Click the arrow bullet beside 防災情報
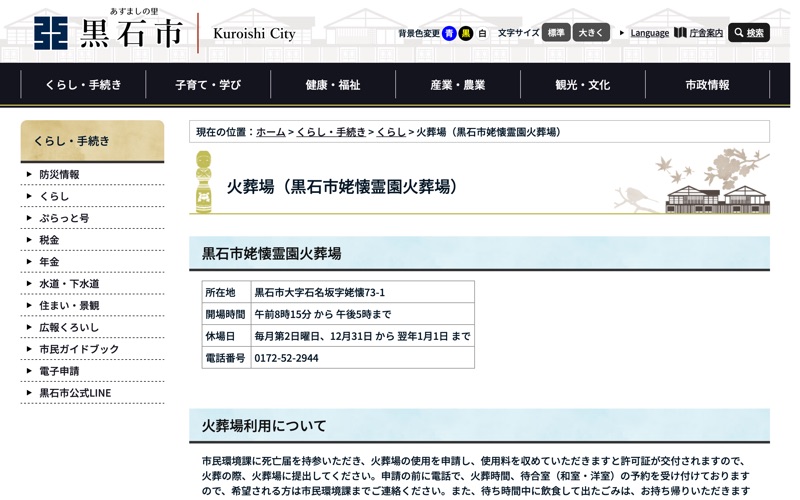Image resolution: width=800 pixels, height=500 pixels. (29, 174)
